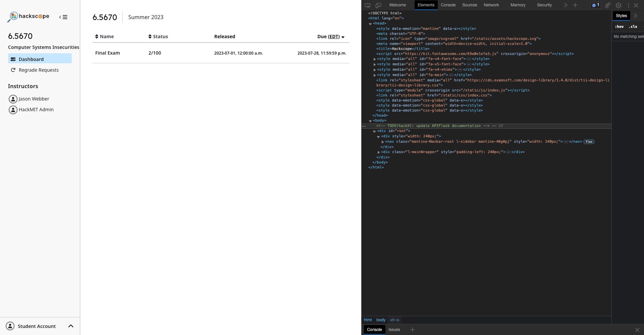Sort assignments by Status column
The height and width of the screenshot is (335, 644).
tap(158, 37)
